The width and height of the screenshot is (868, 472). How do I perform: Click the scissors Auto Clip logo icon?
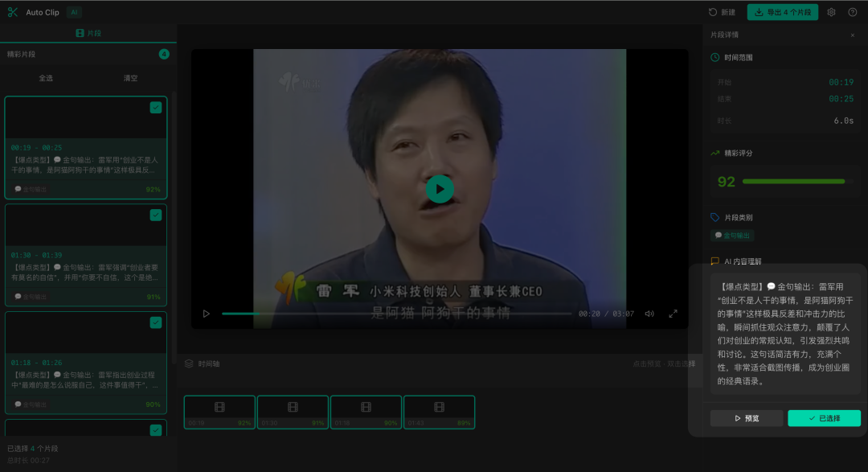tap(13, 12)
